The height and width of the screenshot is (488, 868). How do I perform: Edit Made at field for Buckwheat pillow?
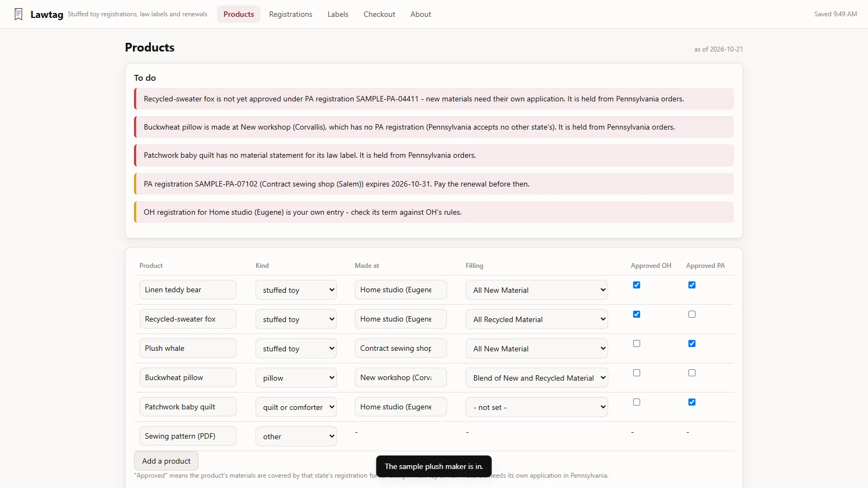pyautogui.click(x=401, y=377)
